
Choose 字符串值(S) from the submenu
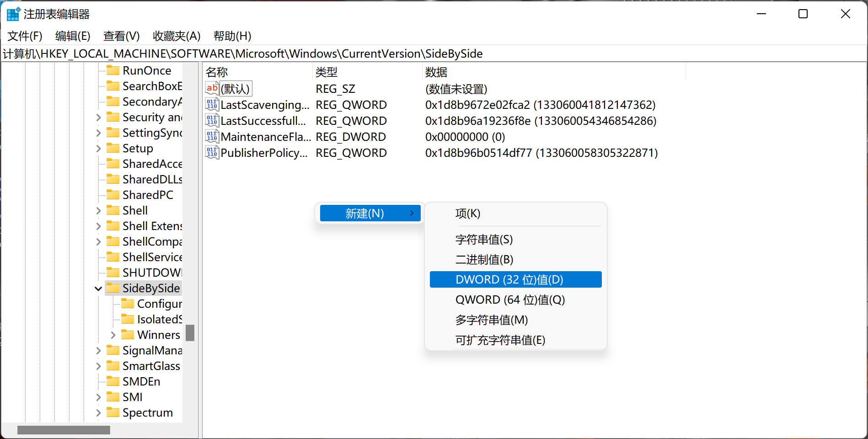(x=515, y=239)
